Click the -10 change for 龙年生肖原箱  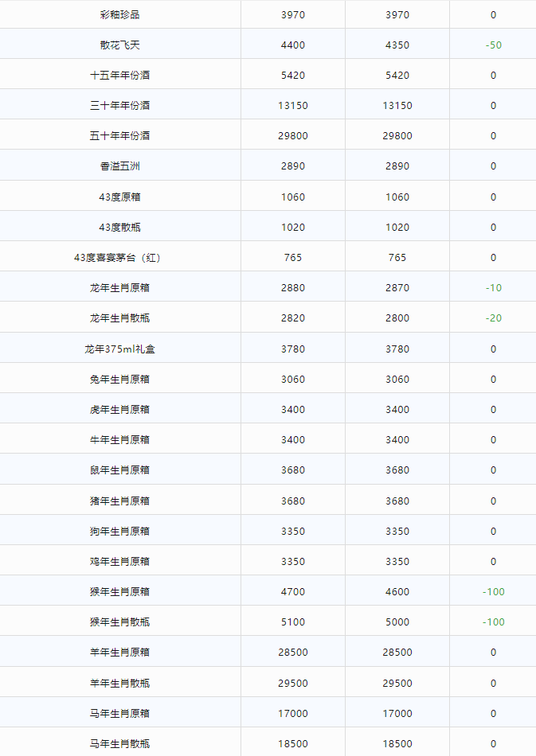pyautogui.click(x=493, y=288)
